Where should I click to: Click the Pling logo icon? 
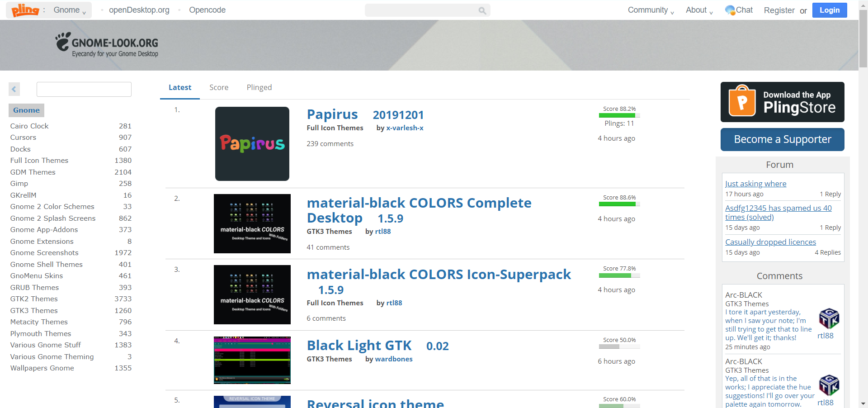[25, 10]
